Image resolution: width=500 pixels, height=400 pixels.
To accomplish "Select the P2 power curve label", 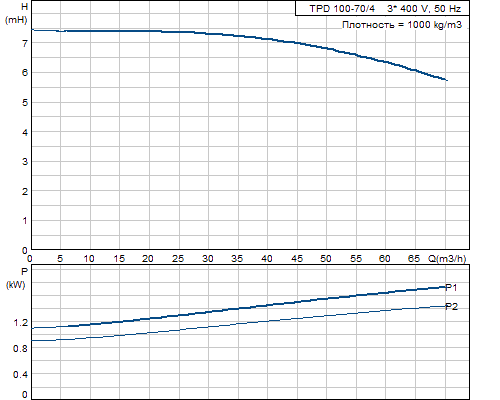I will coord(452,307).
